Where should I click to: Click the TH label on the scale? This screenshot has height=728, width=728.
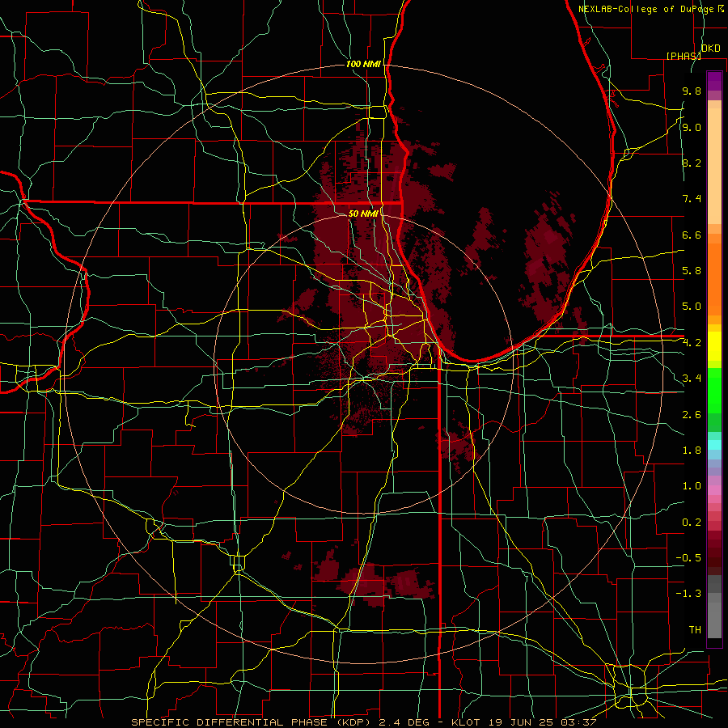[x=695, y=629]
